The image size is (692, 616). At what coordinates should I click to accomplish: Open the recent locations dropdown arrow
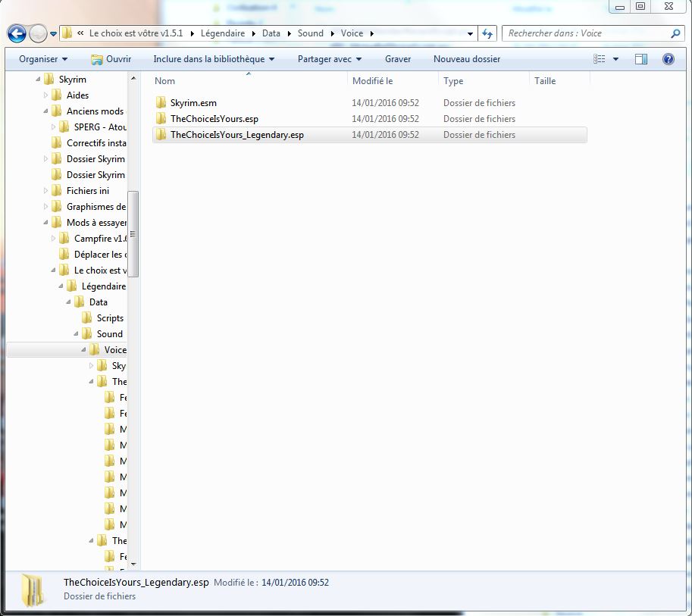tap(53, 33)
